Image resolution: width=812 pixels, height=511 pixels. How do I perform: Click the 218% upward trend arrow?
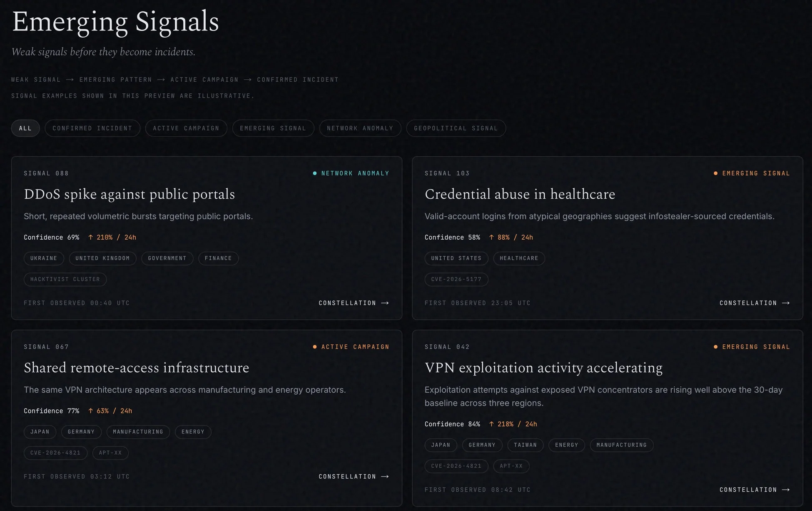coord(491,424)
